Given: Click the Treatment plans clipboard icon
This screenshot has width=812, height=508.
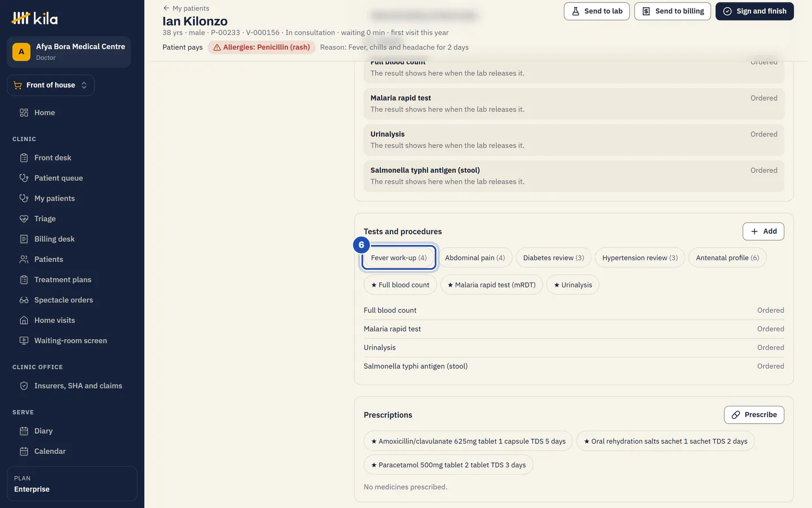Looking at the screenshot, I should [x=24, y=279].
